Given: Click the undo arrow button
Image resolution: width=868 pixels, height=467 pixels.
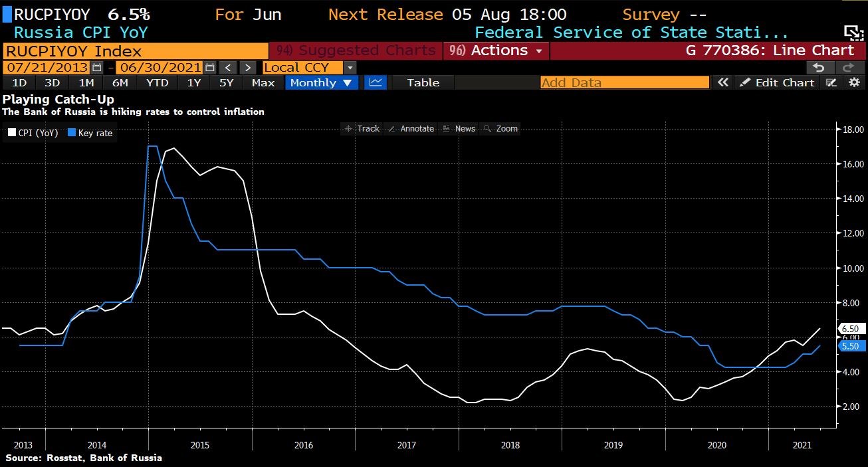Looking at the screenshot, I should click(x=819, y=67).
